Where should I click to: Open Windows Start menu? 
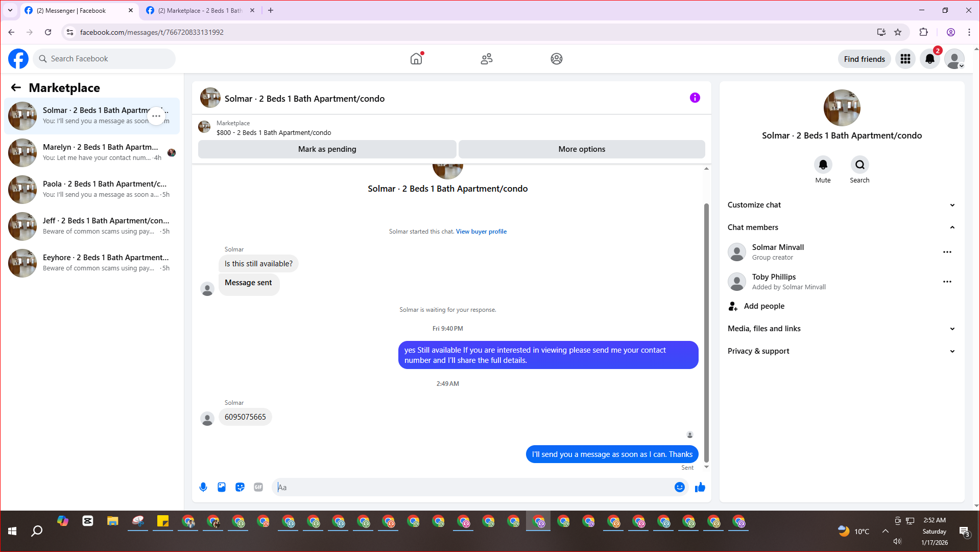[x=13, y=531]
